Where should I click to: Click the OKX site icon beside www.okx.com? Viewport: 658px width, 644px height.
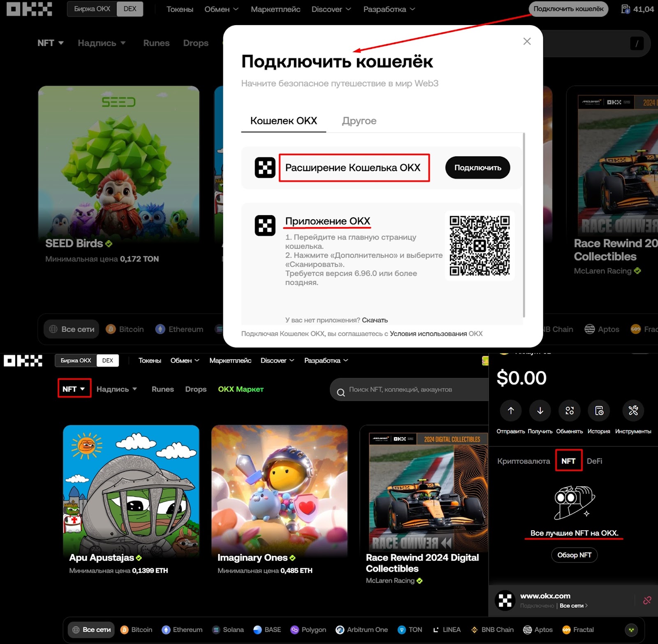505,600
